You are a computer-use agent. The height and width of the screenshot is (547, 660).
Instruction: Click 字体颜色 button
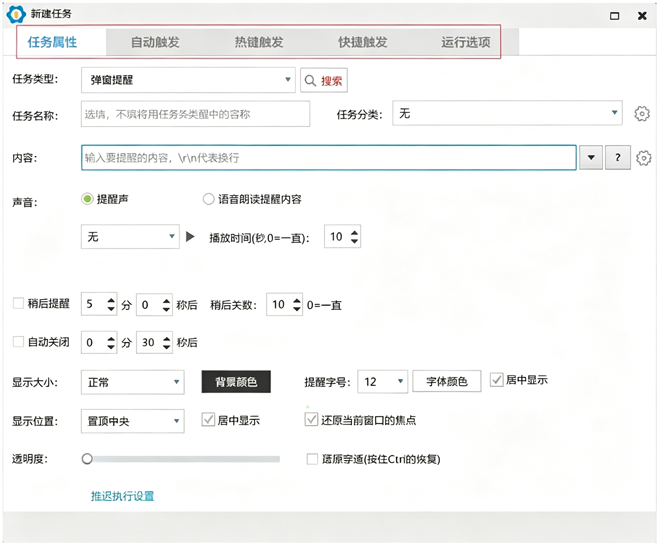pyautogui.click(x=447, y=382)
